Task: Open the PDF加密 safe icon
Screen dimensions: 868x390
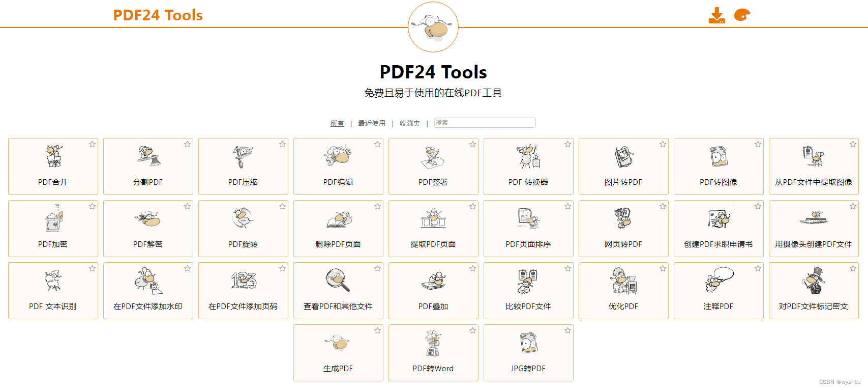Action: click(x=53, y=218)
